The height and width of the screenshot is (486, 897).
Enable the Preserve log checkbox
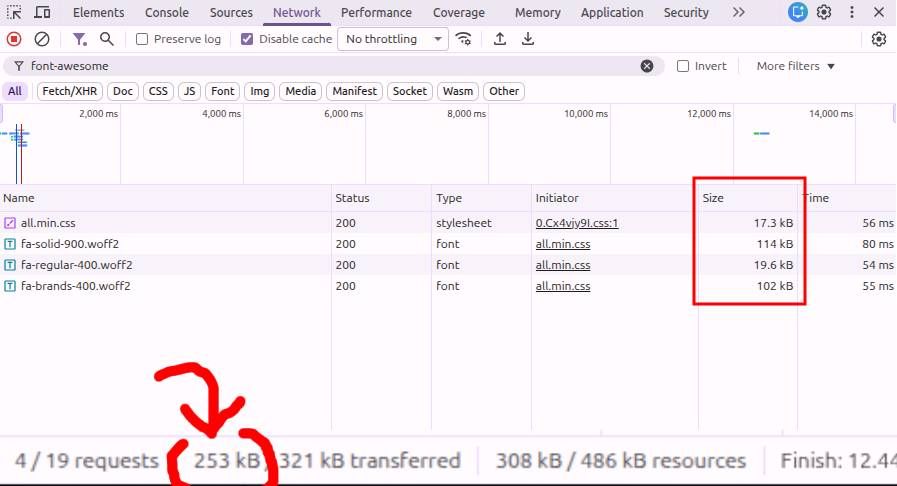point(142,39)
